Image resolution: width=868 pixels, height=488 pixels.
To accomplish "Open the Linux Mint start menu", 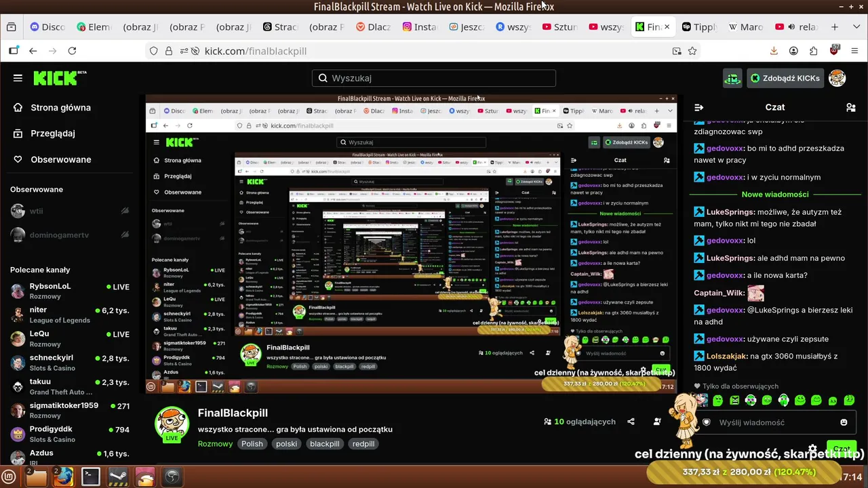I will point(9,476).
